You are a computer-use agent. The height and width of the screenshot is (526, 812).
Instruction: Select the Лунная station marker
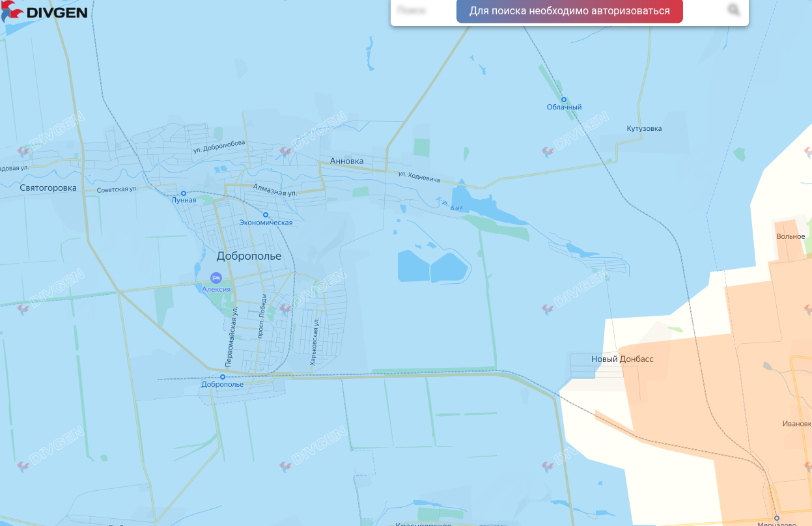coord(184,193)
